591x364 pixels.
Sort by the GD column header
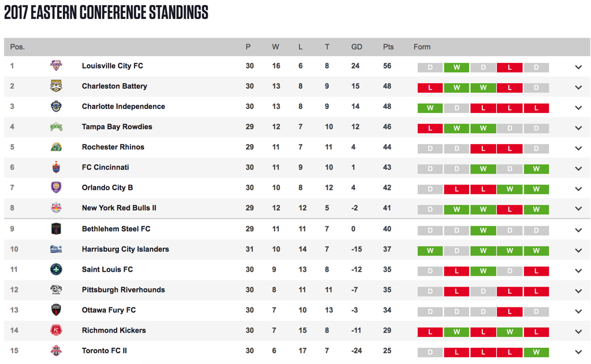[x=357, y=47]
